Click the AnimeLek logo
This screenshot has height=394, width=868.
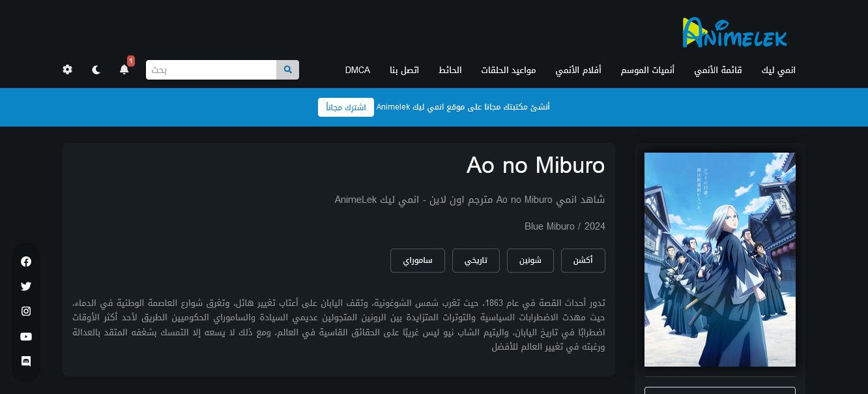click(734, 33)
